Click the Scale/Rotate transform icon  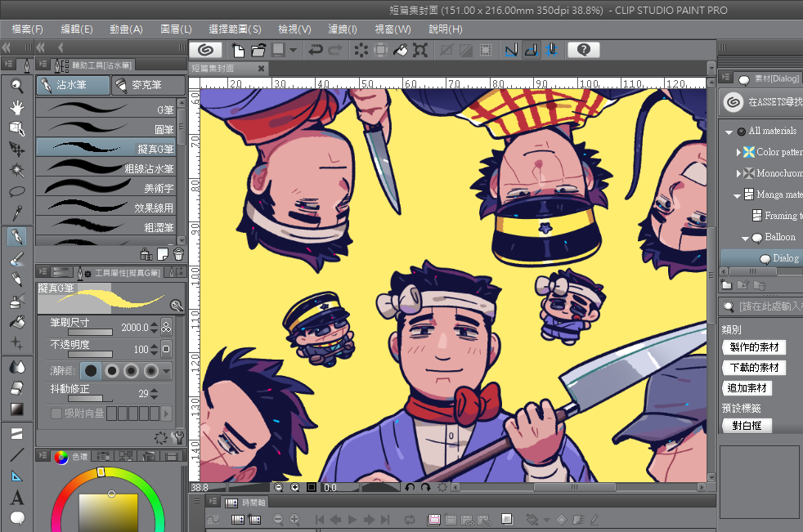click(420, 50)
